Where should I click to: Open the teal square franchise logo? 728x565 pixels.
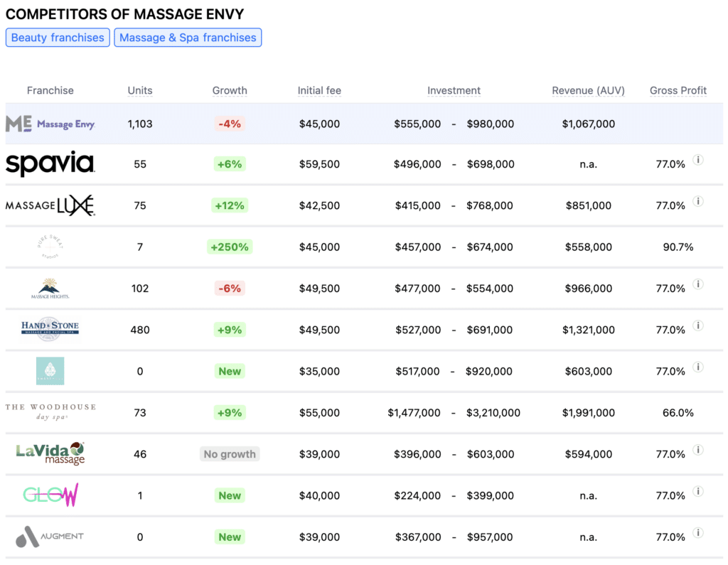pos(50,371)
